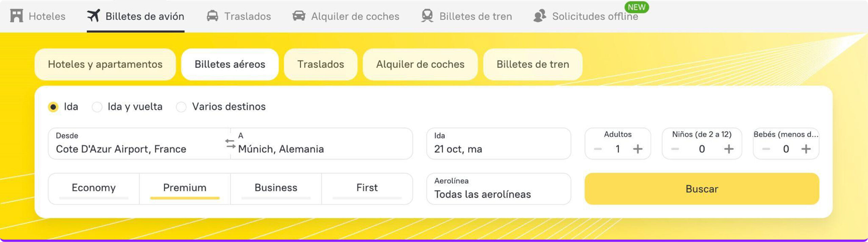Open the Aerolínea airline dropdown

pyautogui.click(x=498, y=189)
